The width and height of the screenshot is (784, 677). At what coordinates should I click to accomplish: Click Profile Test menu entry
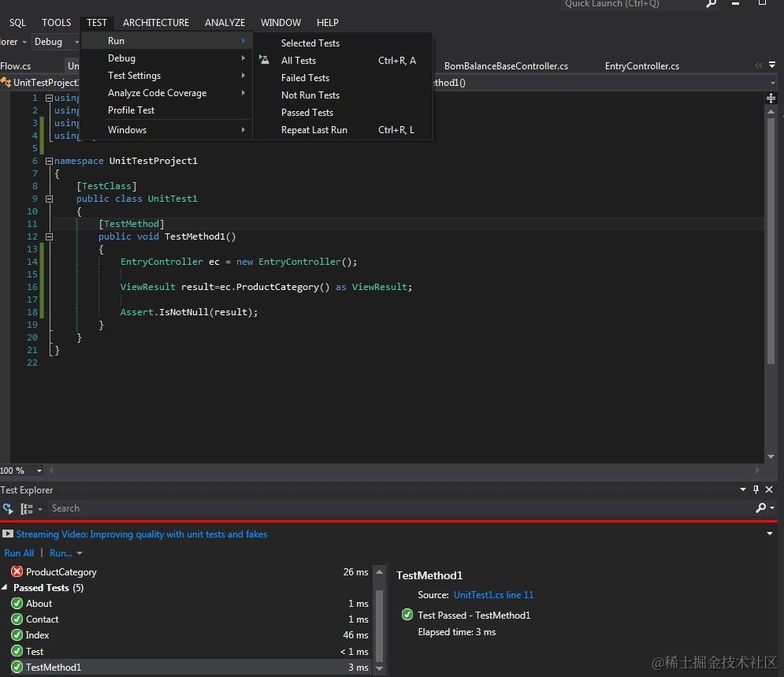(x=166, y=110)
